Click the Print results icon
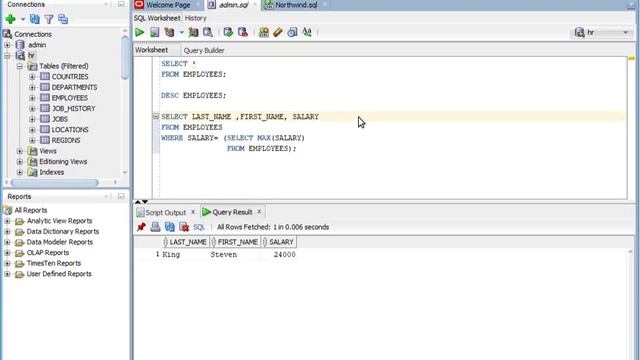640x360 pixels. point(155,227)
